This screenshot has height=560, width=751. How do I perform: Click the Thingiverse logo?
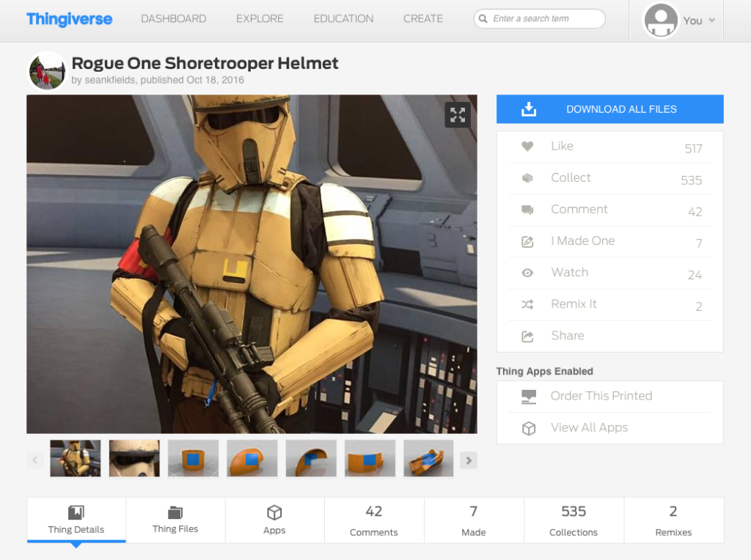click(70, 19)
